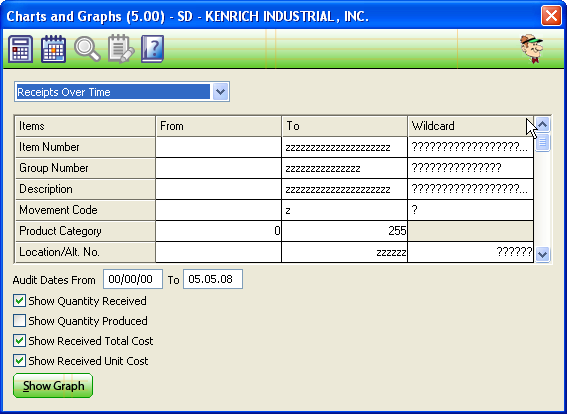567x414 pixels.
Task: Open the notepad with pencil icon
Action: click(121, 49)
